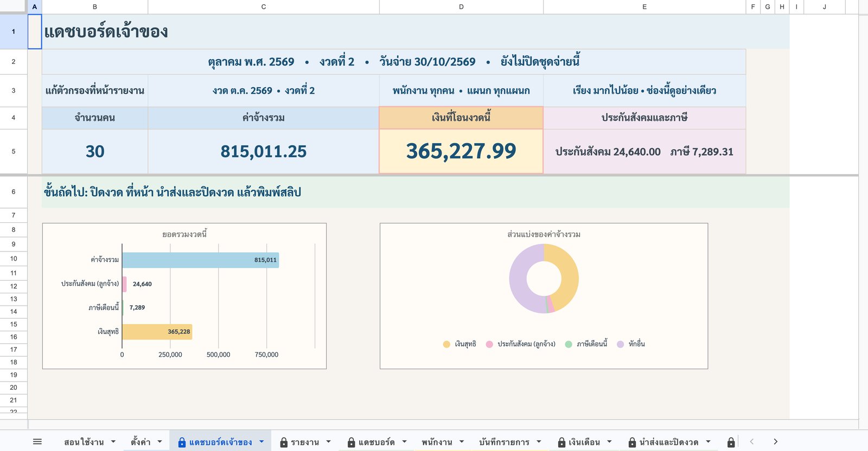The height and width of the screenshot is (451, 868).
Task: Open dropdown arrow beside เงินเดือน tab
Action: tap(609, 442)
